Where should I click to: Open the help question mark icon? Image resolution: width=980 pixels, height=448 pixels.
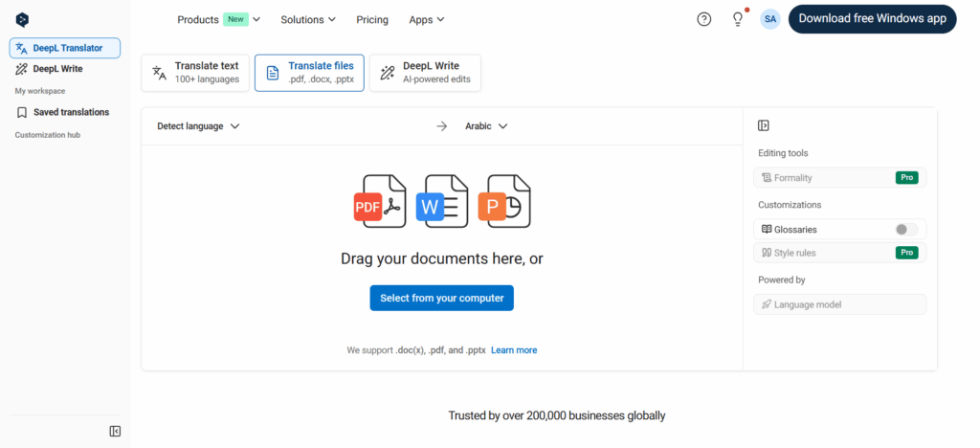click(703, 19)
